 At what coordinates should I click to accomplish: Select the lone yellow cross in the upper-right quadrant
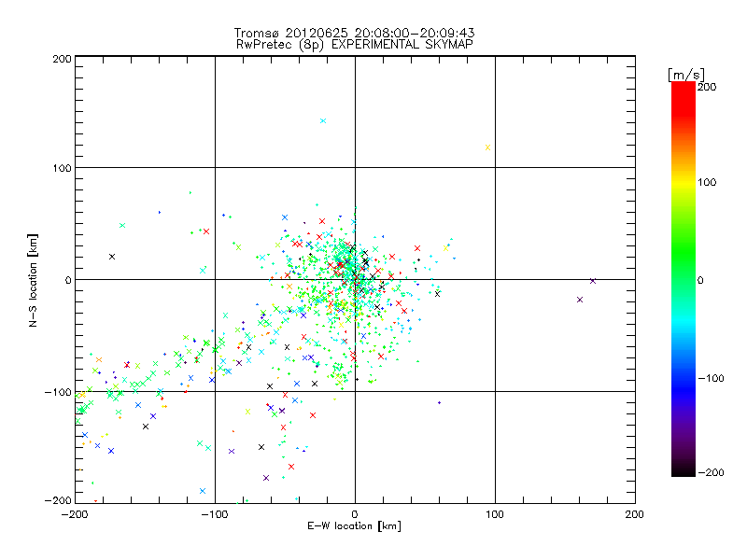(x=487, y=147)
